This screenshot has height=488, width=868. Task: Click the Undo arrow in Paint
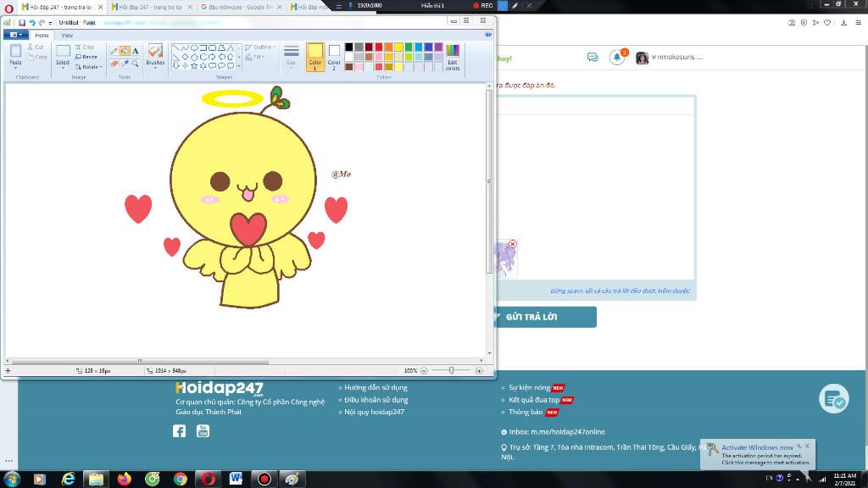click(32, 23)
